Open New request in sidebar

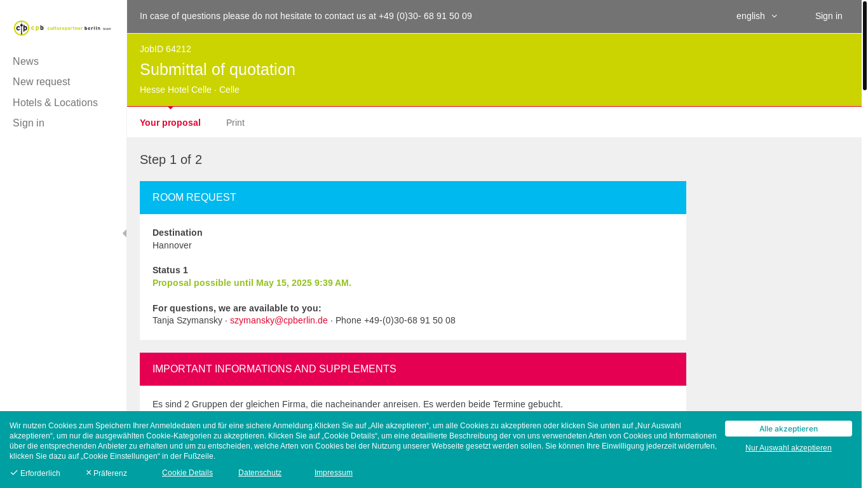[41, 82]
